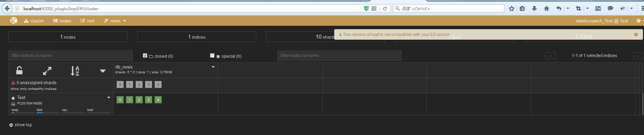Toggle the closed (0) indices checkbox
The image size is (644, 135).
point(145,56)
